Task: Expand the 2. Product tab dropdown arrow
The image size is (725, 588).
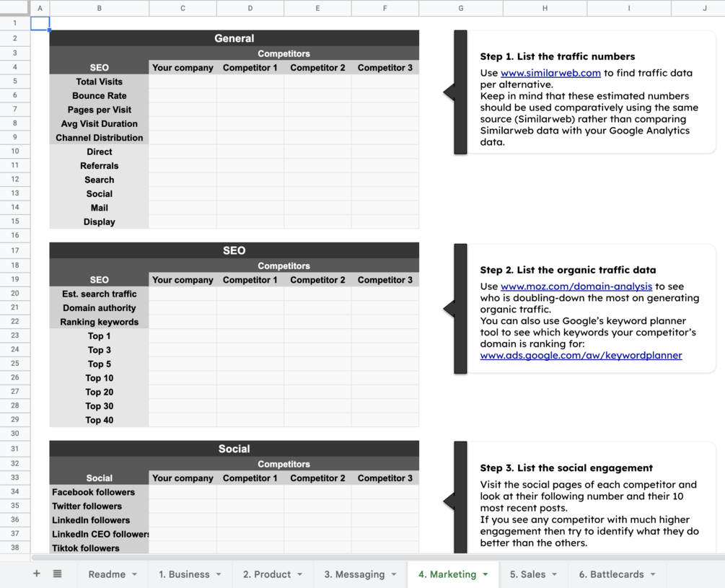Action: point(299,574)
